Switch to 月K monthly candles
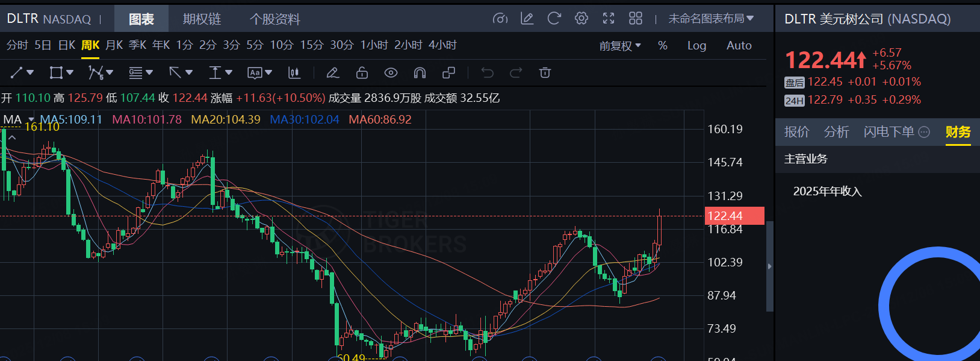This screenshot has width=980, height=361. 114,45
